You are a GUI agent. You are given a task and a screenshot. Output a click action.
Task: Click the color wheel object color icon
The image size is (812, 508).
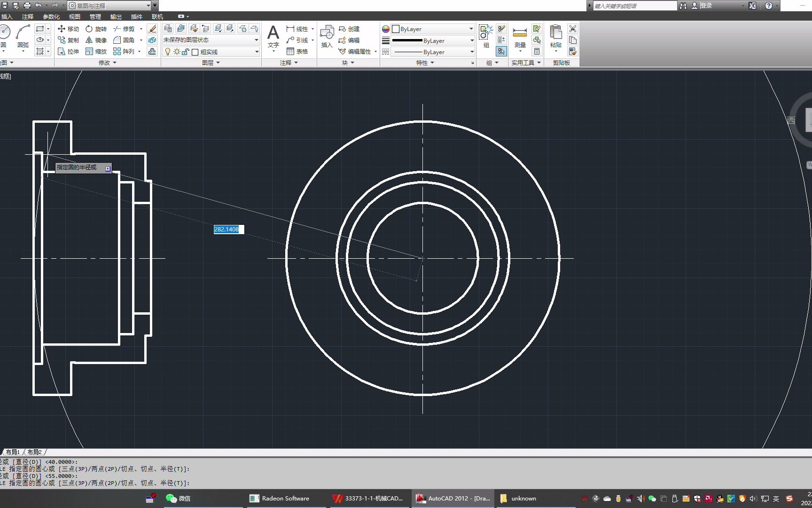click(386, 29)
